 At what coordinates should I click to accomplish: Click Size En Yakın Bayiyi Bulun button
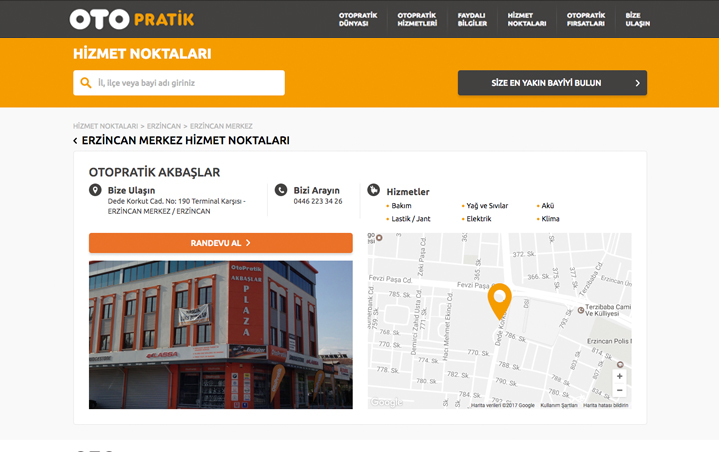[x=552, y=83]
